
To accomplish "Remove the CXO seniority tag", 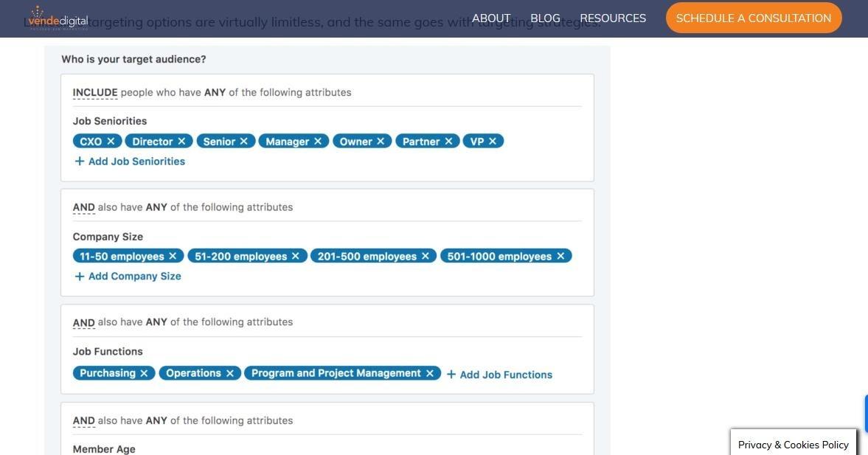I will [111, 141].
